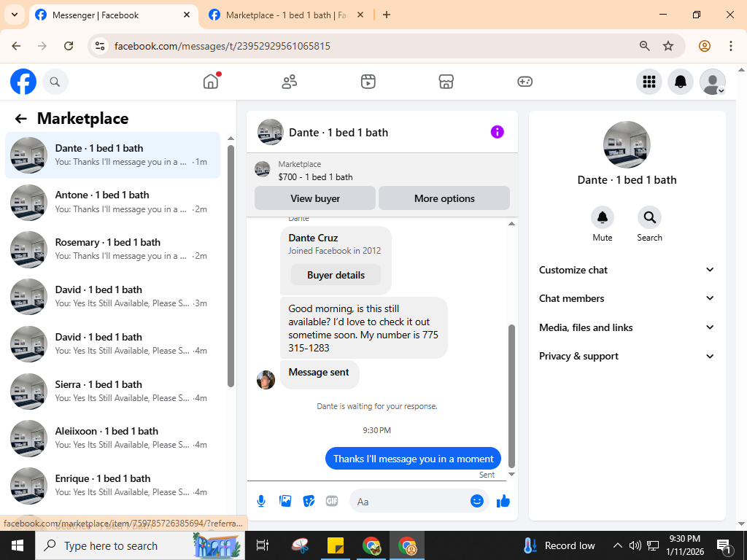Attach a photo with the image icon
The image size is (747, 560).
pos(285,501)
